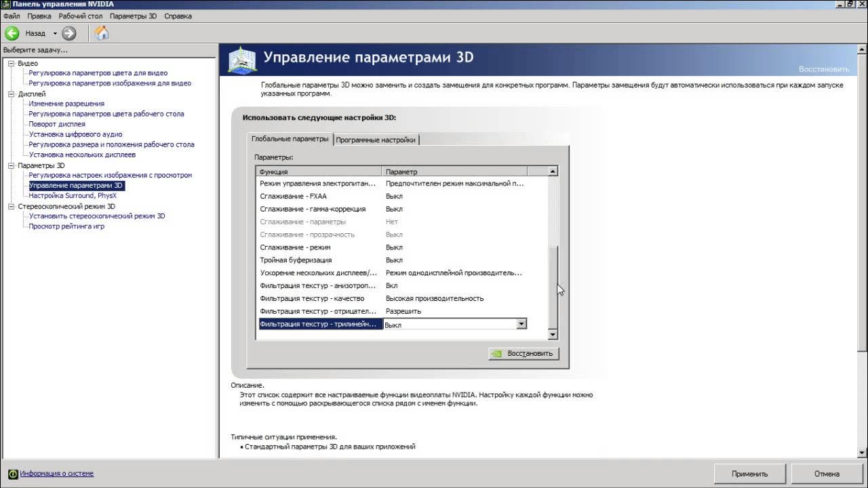Open the Справка menu

(x=178, y=16)
